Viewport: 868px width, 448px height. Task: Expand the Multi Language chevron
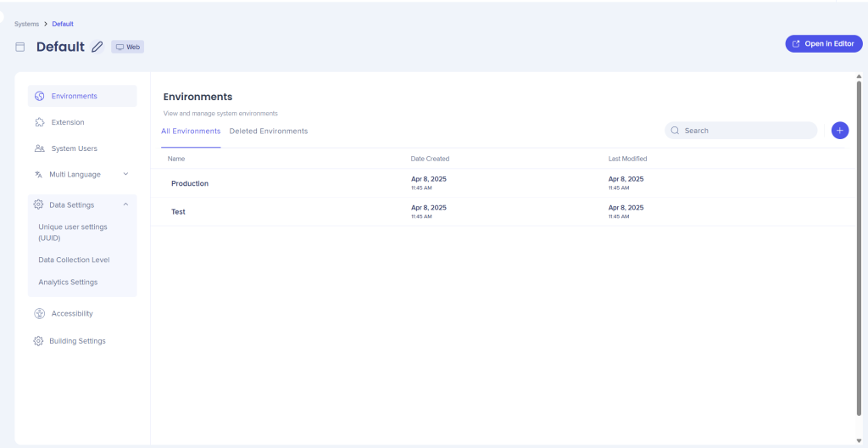pos(125,174)
